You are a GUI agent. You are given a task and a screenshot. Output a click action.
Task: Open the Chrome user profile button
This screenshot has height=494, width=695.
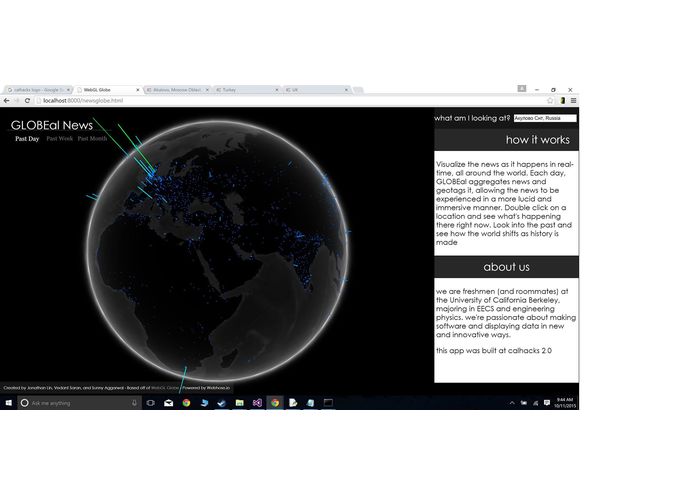coord(522,89)
